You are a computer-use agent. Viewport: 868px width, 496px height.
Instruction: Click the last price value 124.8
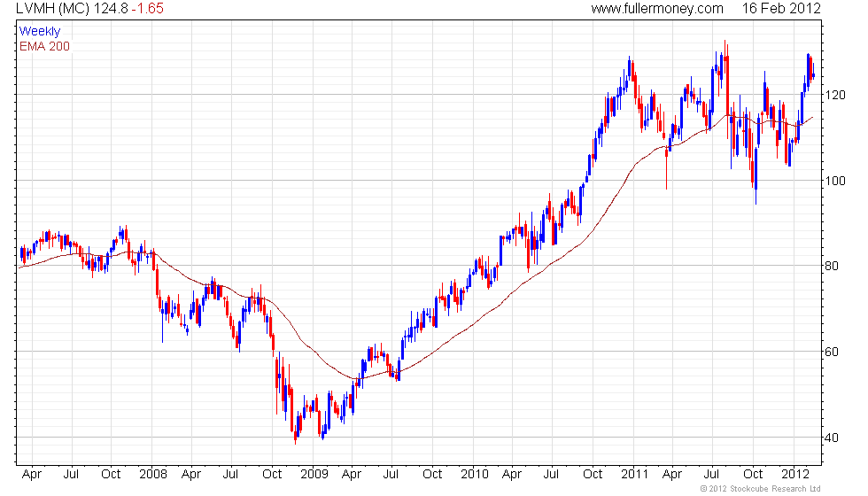[x=112, y=8]
